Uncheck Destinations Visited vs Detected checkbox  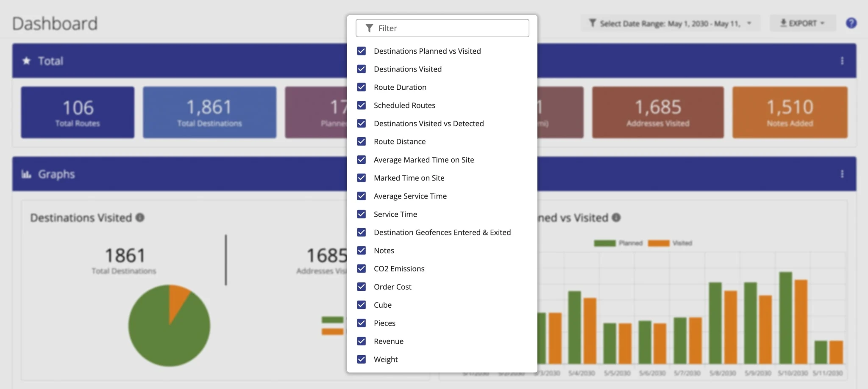[x=362, y=123]
